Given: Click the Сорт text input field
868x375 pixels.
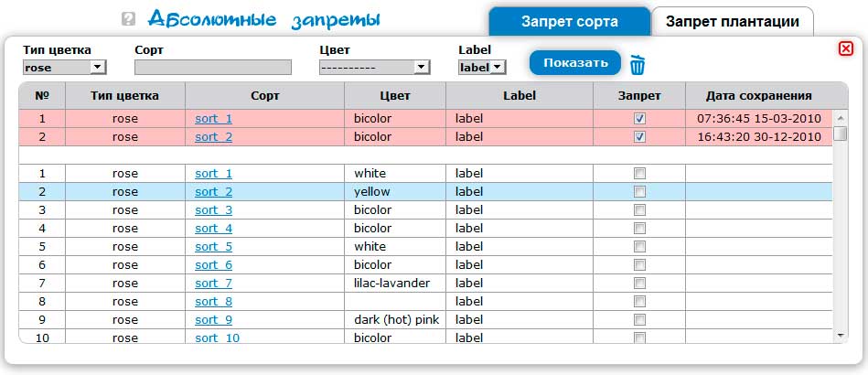Looking at the screenshot, I should [212, 67].
